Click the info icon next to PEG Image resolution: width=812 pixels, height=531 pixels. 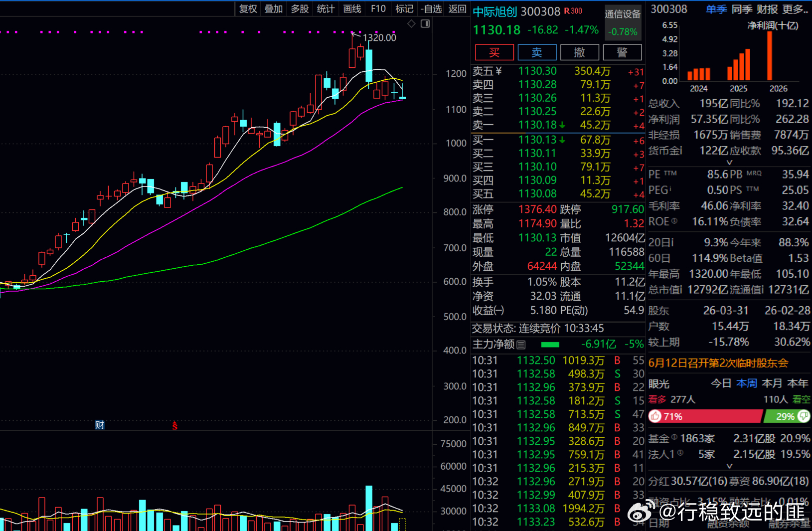(x=670, y=189)
